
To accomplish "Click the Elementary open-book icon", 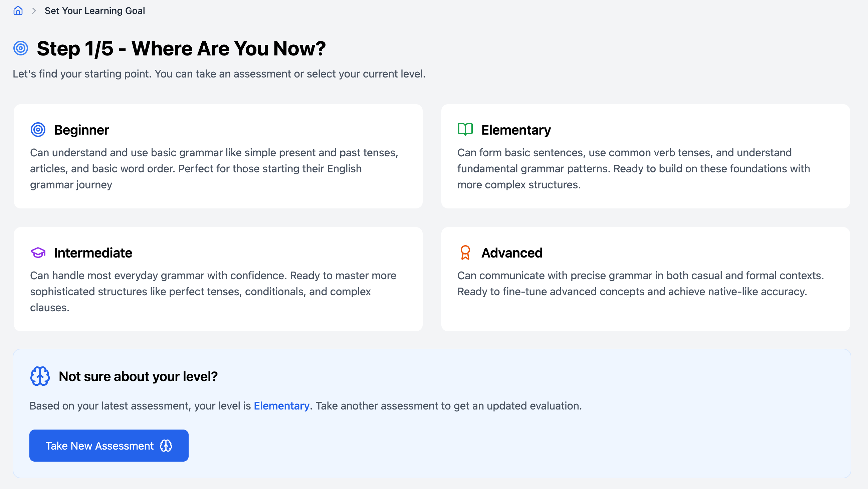I will (465, 130).
